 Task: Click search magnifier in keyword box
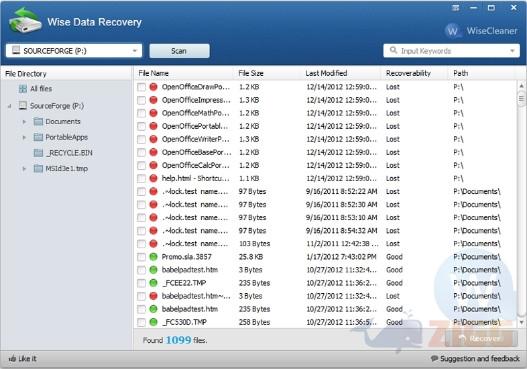click(393, 50)
